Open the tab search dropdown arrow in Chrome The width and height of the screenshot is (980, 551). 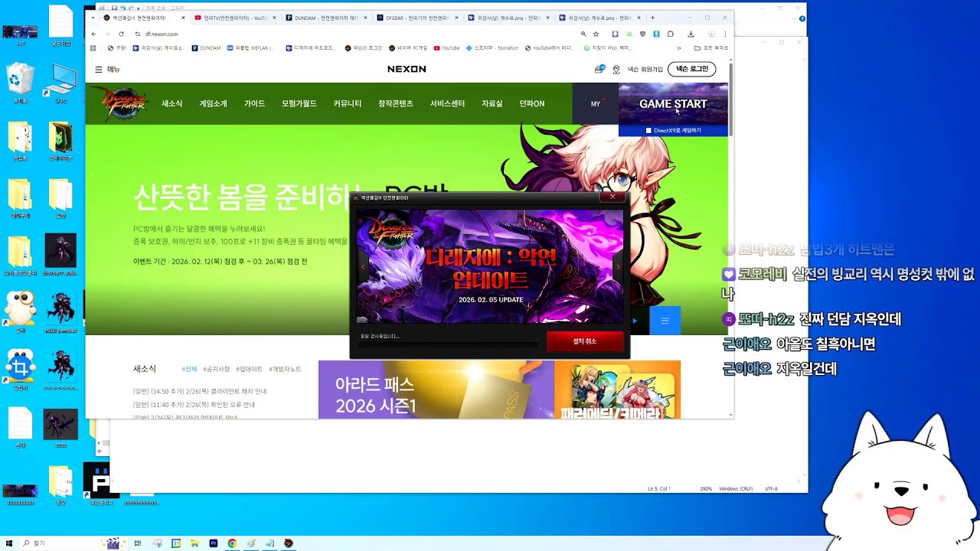93,18
